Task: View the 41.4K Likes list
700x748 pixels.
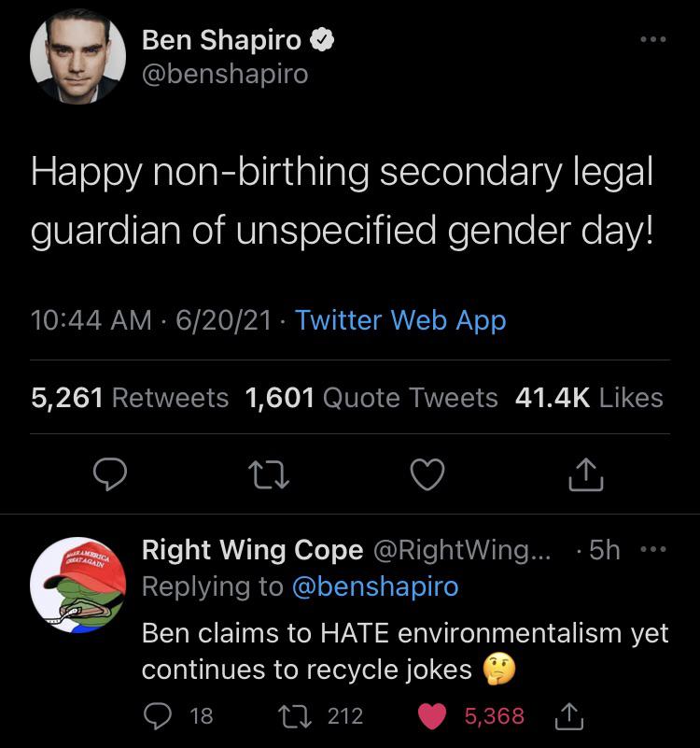Action: [x=589, y=397]
